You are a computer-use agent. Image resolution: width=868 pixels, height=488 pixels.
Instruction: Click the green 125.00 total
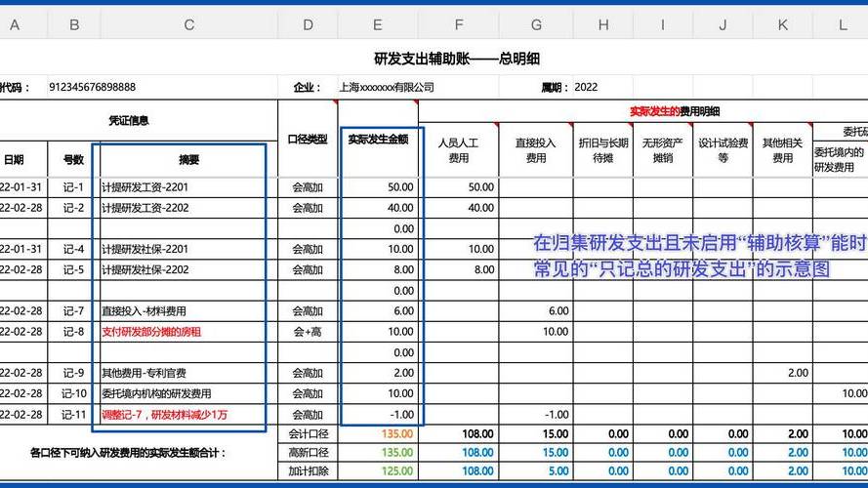tap(397, 471)
